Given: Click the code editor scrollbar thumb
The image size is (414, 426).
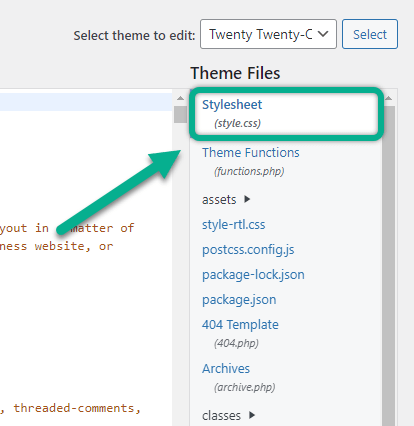Looking at the screenshot, I should click(180, 115).
